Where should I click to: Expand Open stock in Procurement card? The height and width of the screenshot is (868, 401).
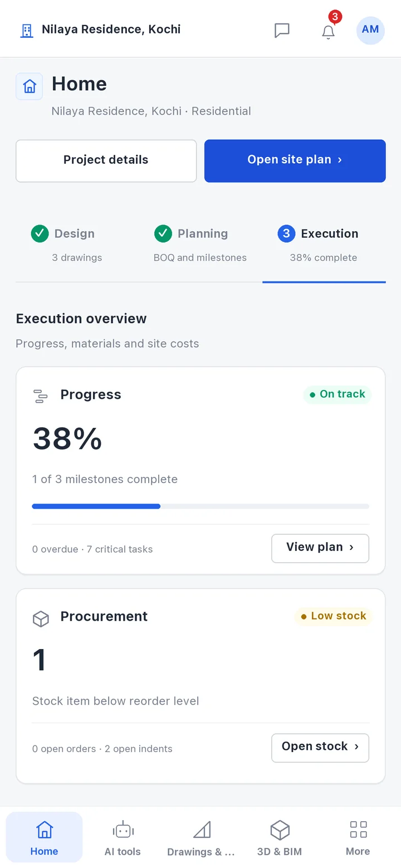click(320, 747)
